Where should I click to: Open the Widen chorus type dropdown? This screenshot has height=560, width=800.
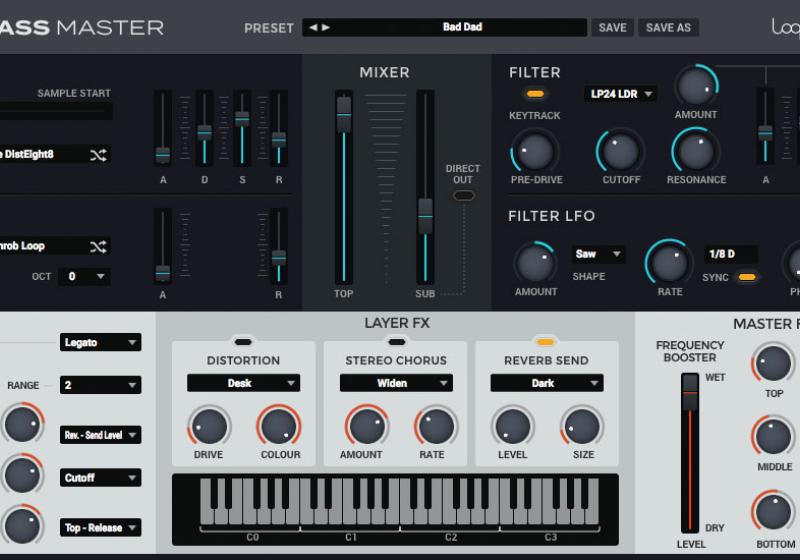pyautogui.click(x=396, y=383)
